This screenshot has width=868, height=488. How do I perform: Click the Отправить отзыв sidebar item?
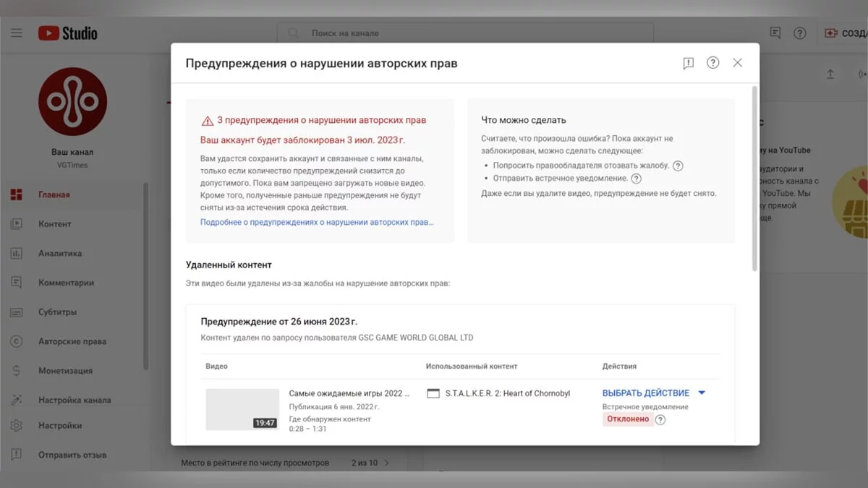pyautogui.click(x=72, y=455)
